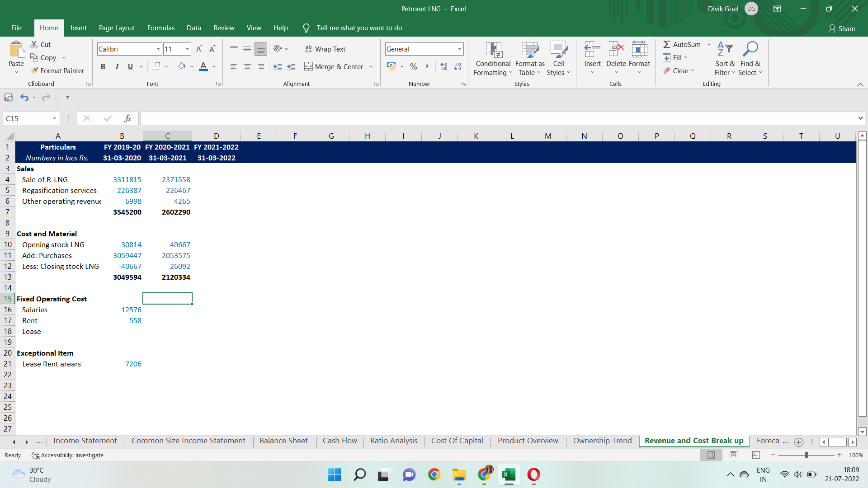Select Bottom Align vertical alignment
The width and height of the screenshot is (868, 488).
261,49
